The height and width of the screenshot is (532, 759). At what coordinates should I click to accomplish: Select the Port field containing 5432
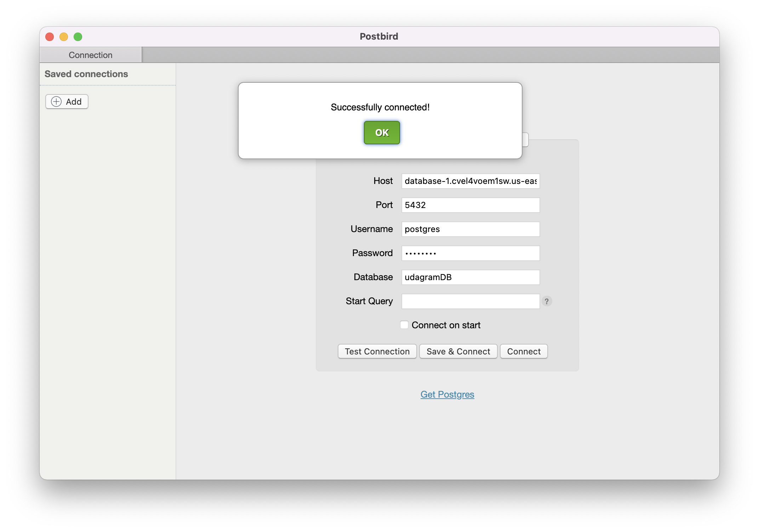[x=470, y=205]
